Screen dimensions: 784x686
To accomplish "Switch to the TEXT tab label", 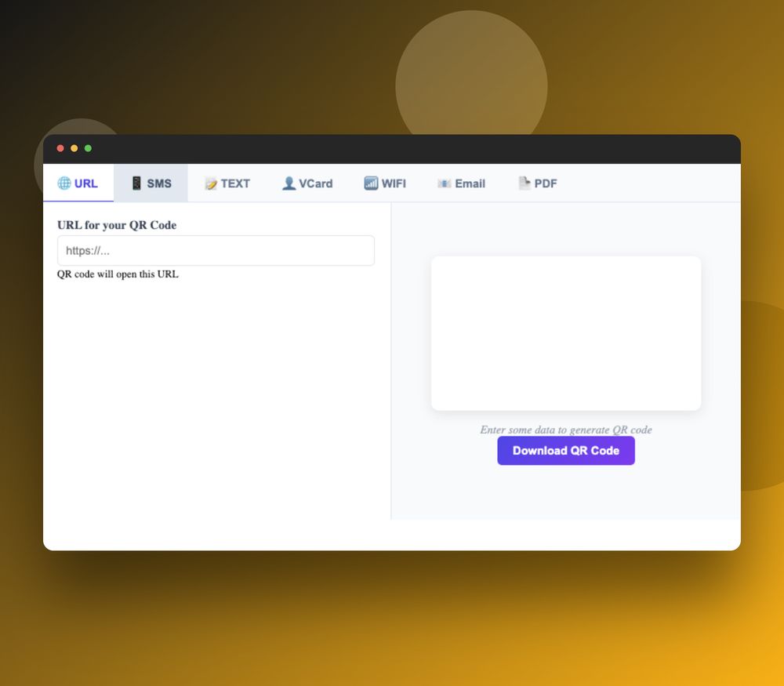I will (x=235, y=183).
